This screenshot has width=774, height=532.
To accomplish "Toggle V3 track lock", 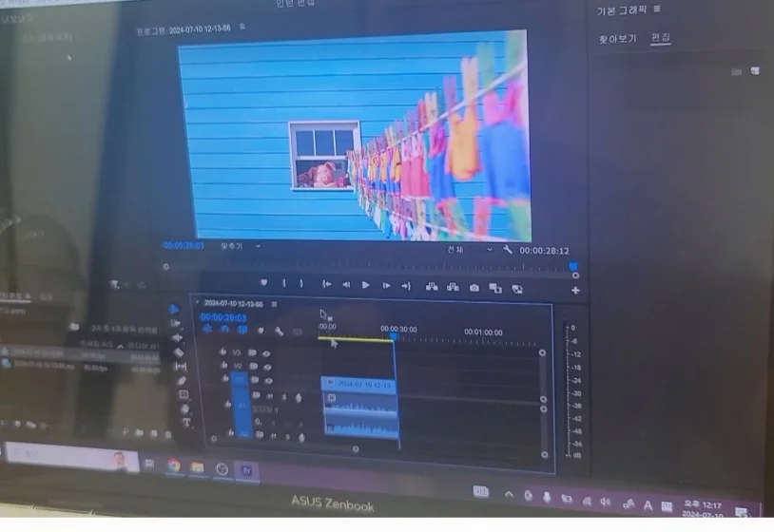I will pyautogui.click(x=223, y=351).
